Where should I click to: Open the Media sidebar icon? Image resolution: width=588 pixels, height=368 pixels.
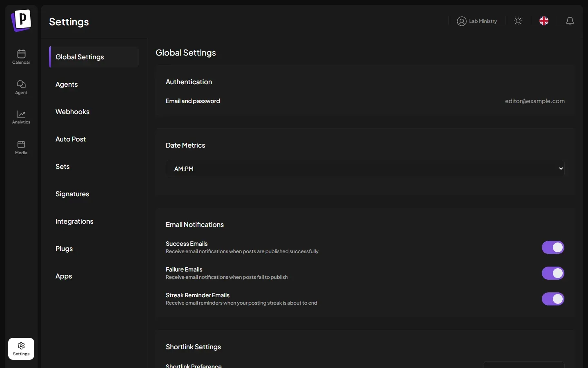[21, 147]
